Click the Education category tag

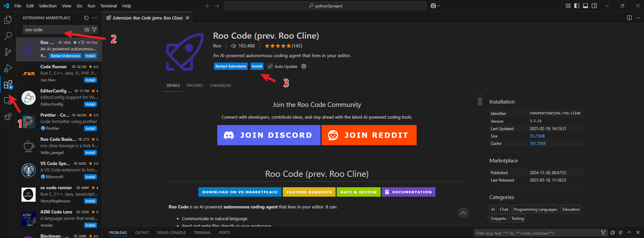[571, 209]
